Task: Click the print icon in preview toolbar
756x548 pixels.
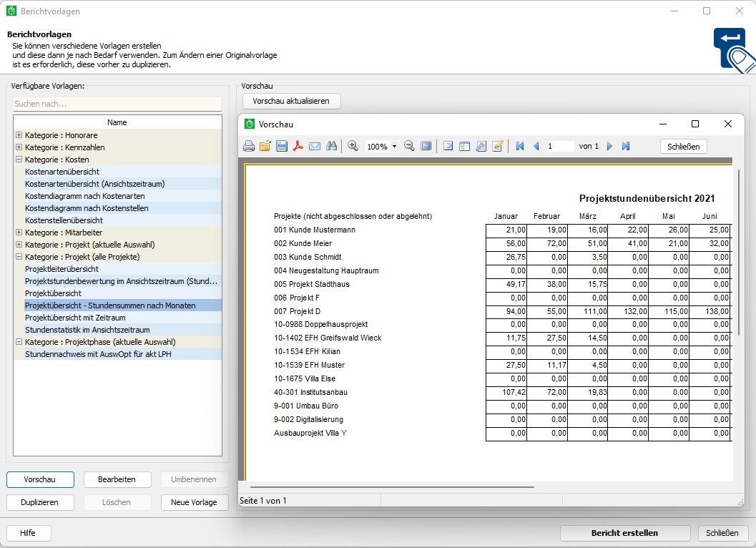Action: click(x=249, y=146)
